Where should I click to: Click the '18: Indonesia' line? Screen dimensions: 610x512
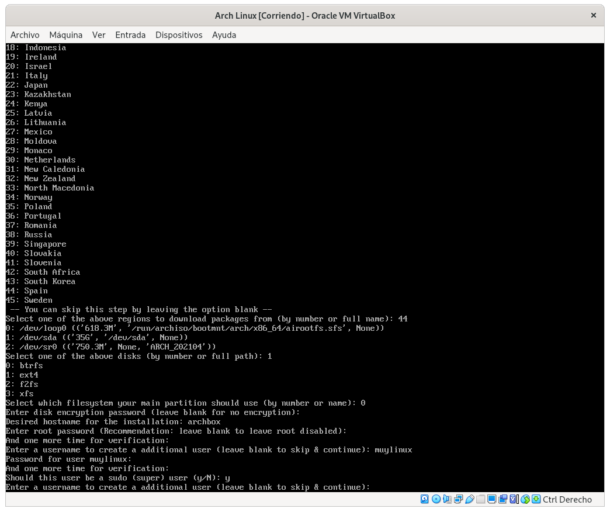[x=36, y=47]
